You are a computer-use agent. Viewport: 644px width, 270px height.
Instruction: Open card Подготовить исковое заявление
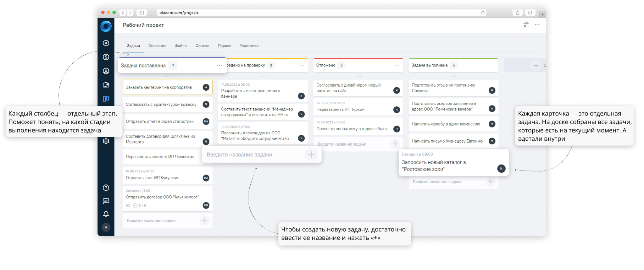[x=453, y=106]
